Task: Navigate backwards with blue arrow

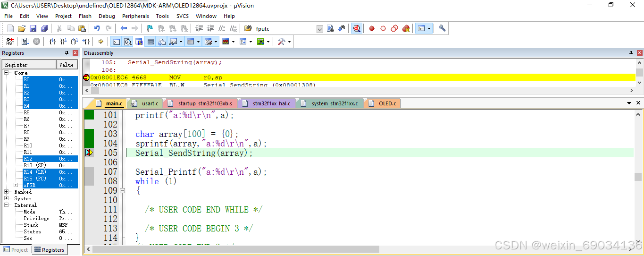Action: click(124, 28)
